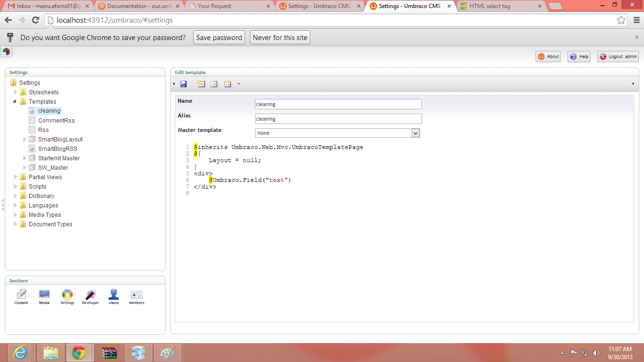Open Internet Explorer from the taskbar
Screen dimensions: 644x362
(20, 353)
